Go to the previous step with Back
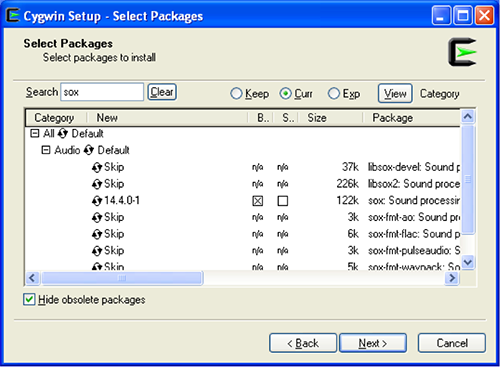Screen dimensions: 500x367 303,343
